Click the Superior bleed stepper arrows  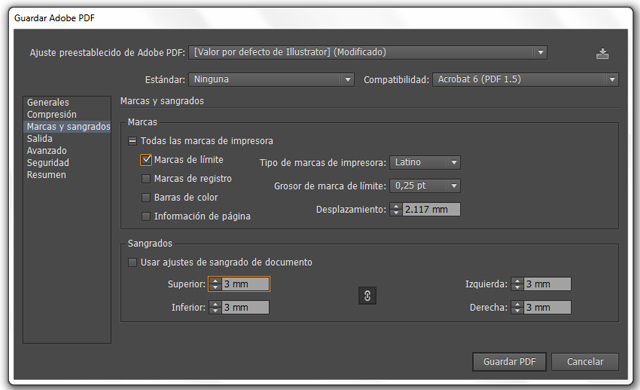[215, 284]
